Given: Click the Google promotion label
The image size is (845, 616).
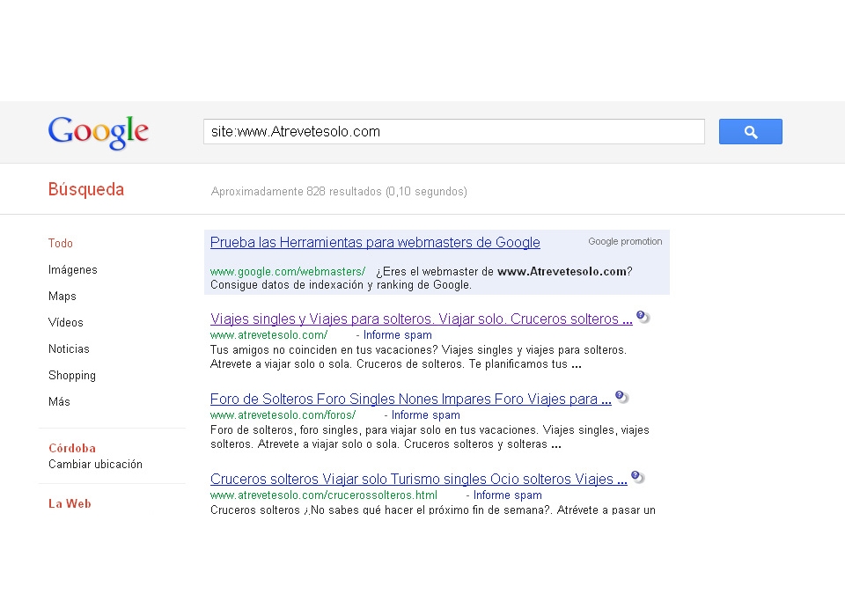Looking at the screenshot, I should click(x=625, y=241).
